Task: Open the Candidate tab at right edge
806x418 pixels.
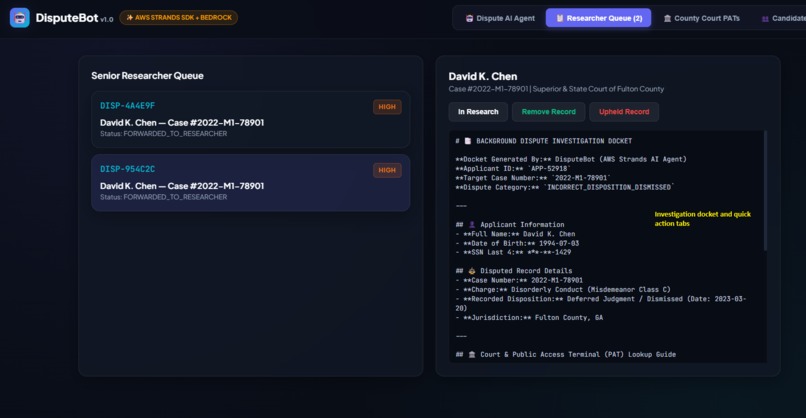Action: point(783,18)
